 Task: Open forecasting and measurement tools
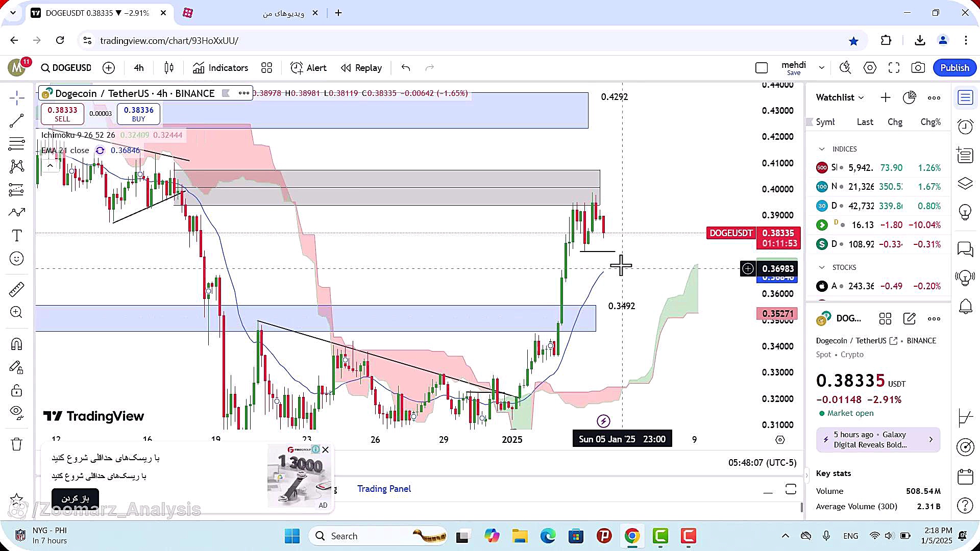tap(17, 190)
